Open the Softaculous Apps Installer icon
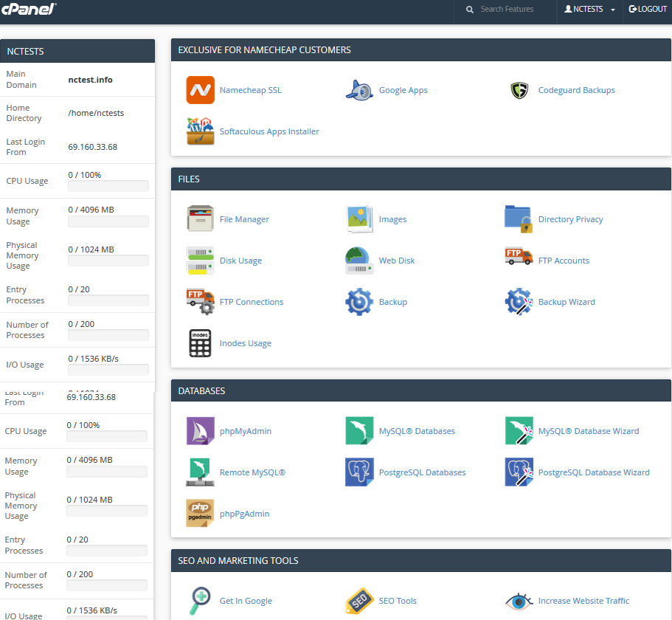 tap(200, 131)
